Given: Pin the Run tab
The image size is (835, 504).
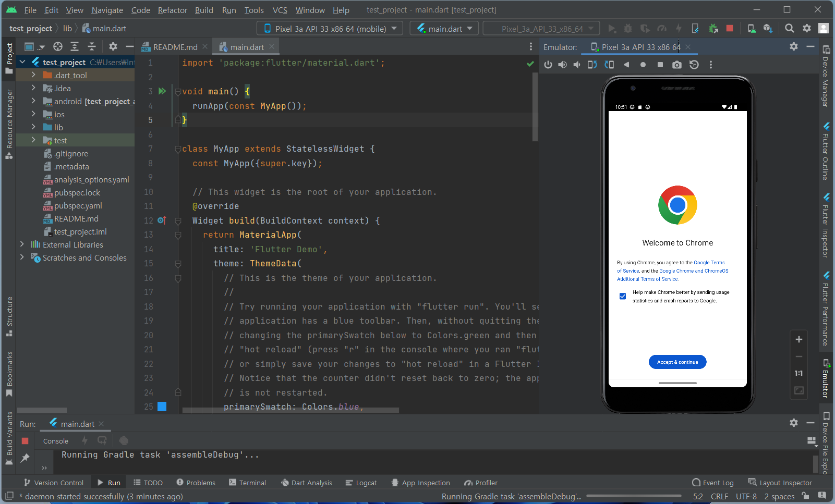Looking at the screenshot, I should pyautogui.click(x=25, y=458).
